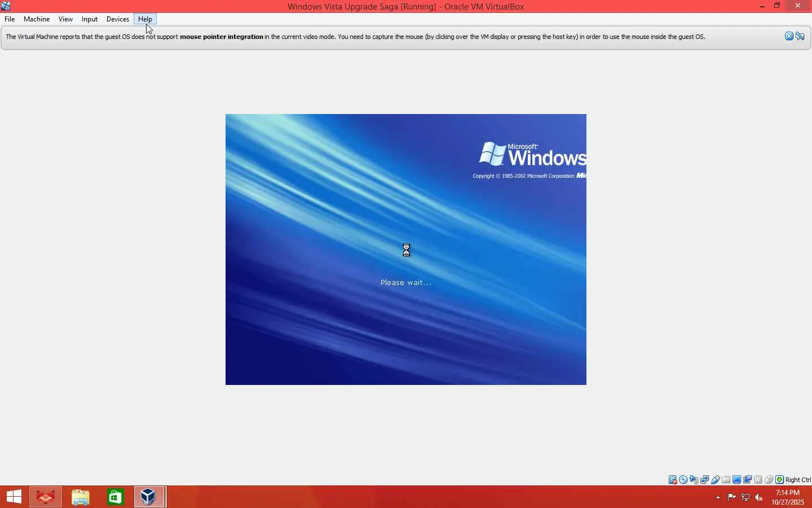Click the network adapters indicator

click(x=705, y=480)
